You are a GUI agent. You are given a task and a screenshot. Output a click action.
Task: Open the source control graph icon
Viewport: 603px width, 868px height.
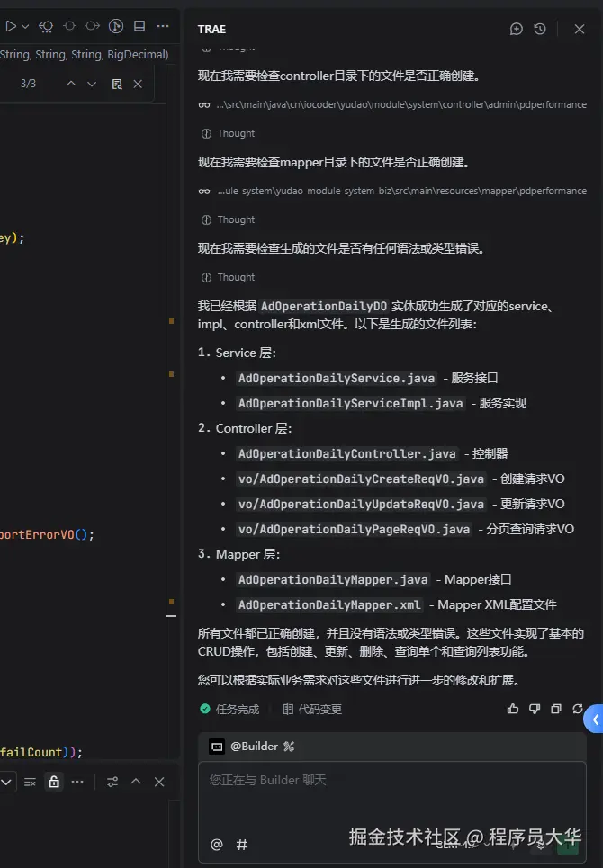pyautogui.click(x=116, y=26)
